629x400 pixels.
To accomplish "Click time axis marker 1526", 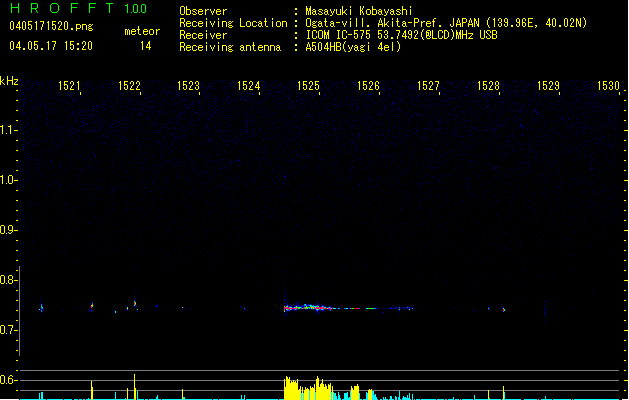I will pyautogui.click(x=368, y=86).
